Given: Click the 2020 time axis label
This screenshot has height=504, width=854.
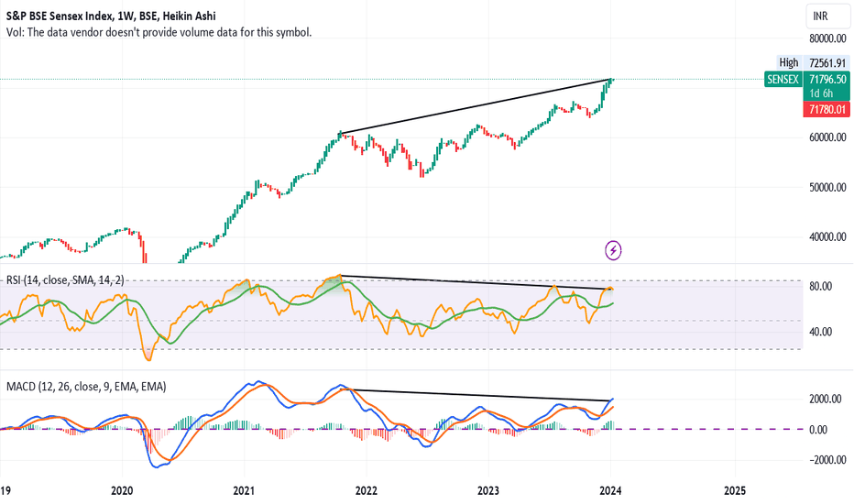Looking at the screenshot, I should click(122, 490).
